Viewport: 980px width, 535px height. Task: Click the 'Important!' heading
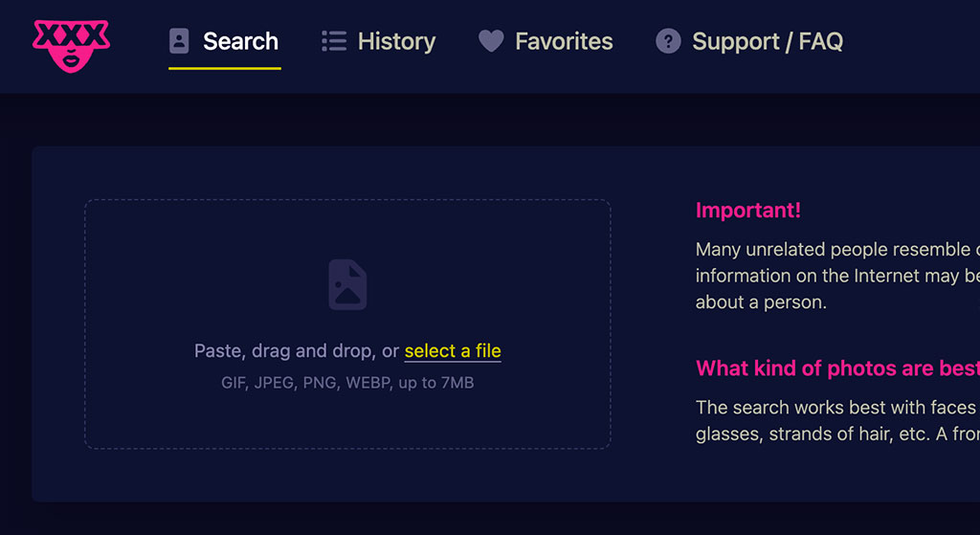[748, 211]
